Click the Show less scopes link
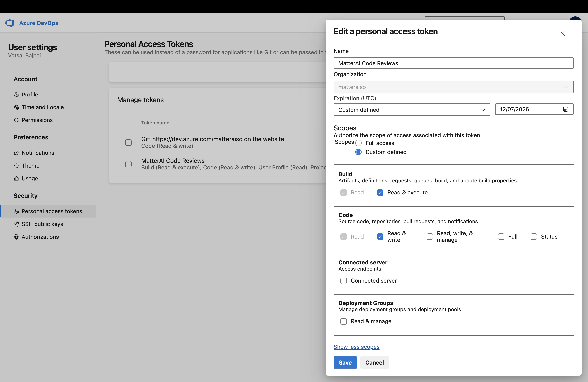 [356, 347]
